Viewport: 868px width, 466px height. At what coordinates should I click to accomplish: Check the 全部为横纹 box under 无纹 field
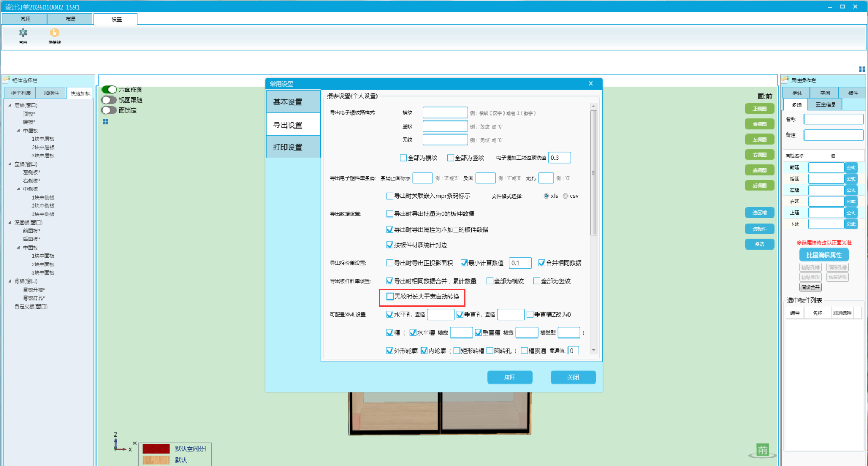pos(403,158)
